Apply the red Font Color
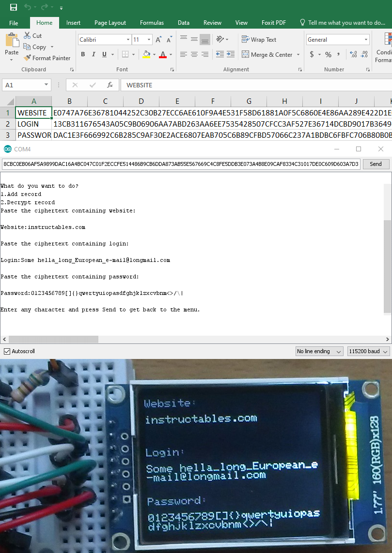392x553 pixels. (163, 54)
